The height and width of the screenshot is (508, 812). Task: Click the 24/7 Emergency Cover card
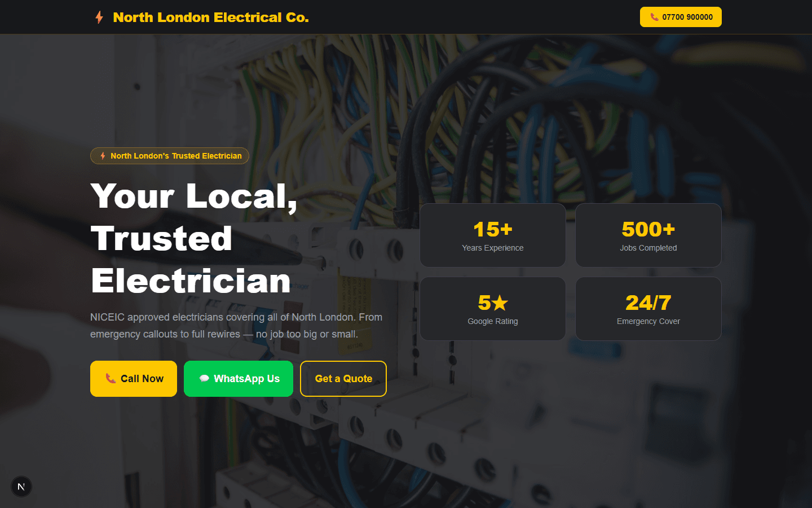[x=648, y=309]
